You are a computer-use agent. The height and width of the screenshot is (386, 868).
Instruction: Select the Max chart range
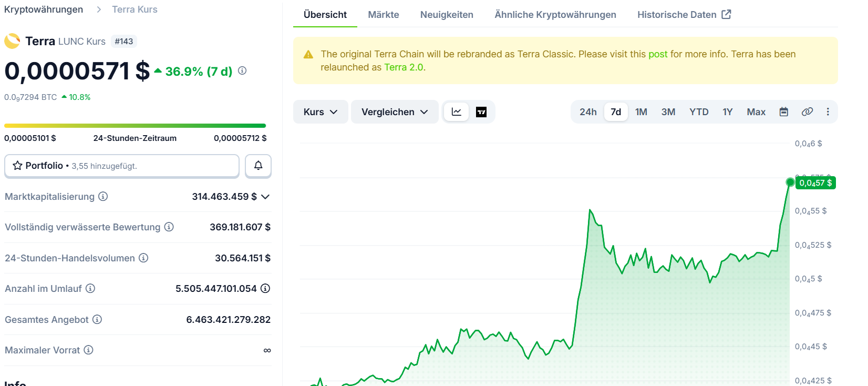[756, 112]
